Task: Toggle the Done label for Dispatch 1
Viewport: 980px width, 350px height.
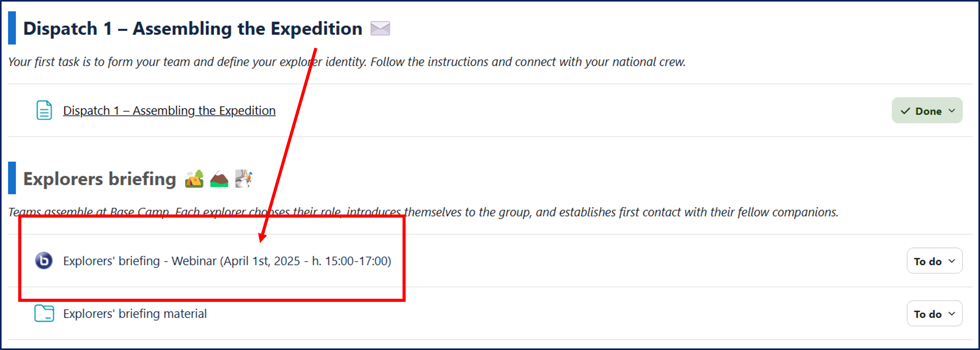Action: tap(928, 111)
